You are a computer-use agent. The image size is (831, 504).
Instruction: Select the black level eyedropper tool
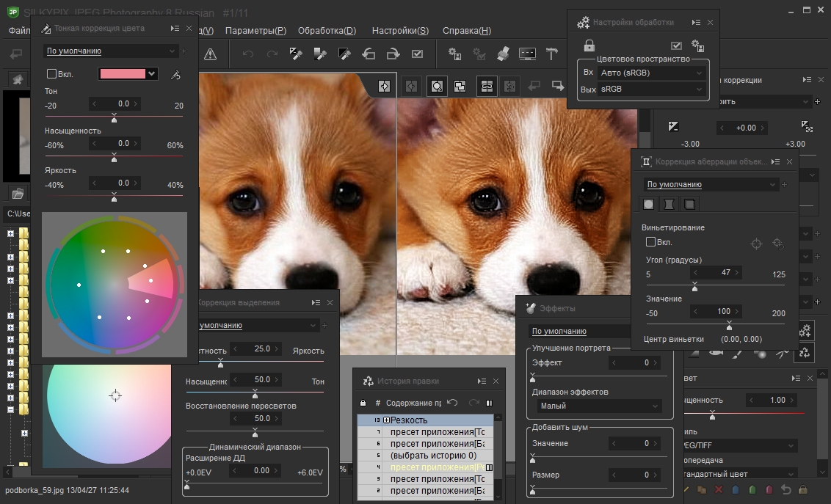click(344, 54)
